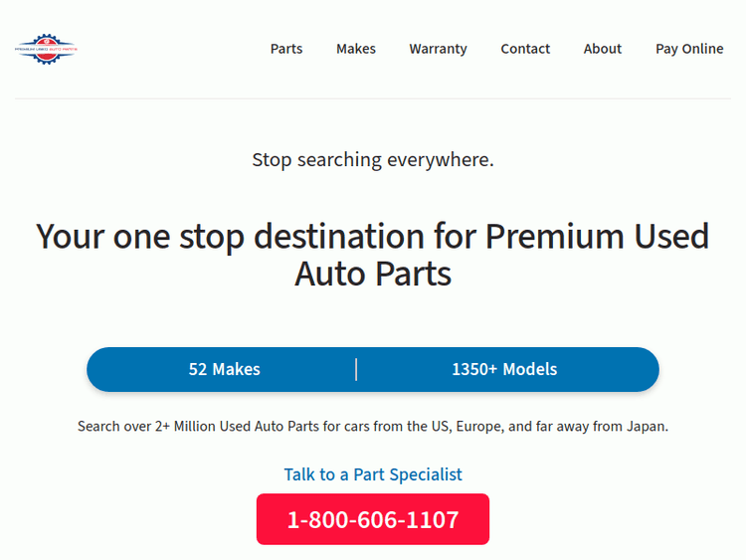Visit the About page link
Image resolution: width=746 pixels, height=560 pixels.
[603, 49]
